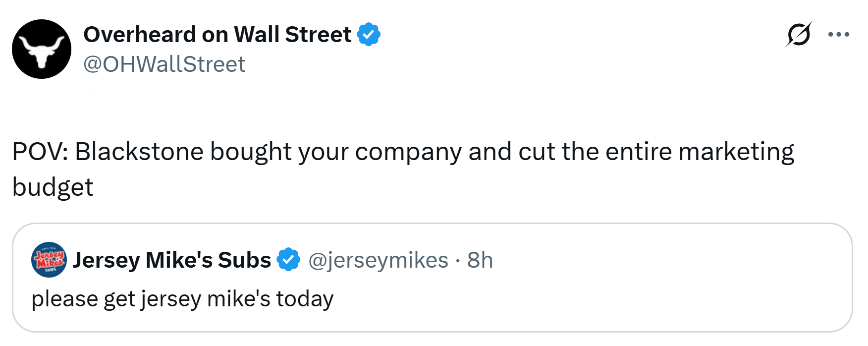Click the @jerseymikes handle
The image size is (868, 346).
(378, 260)
